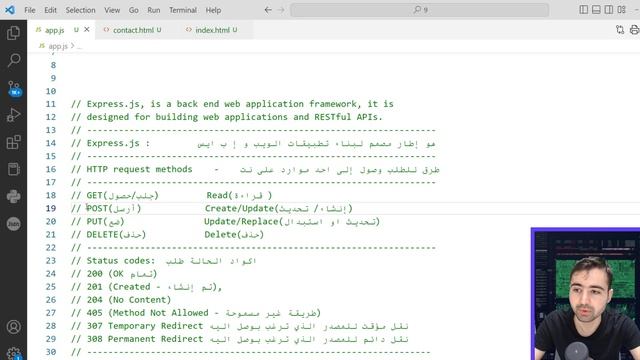The height and width of the screenshot is (360, 640).
Task: Click line number 30 in the gutter
Action: click(x=51, y=352)
